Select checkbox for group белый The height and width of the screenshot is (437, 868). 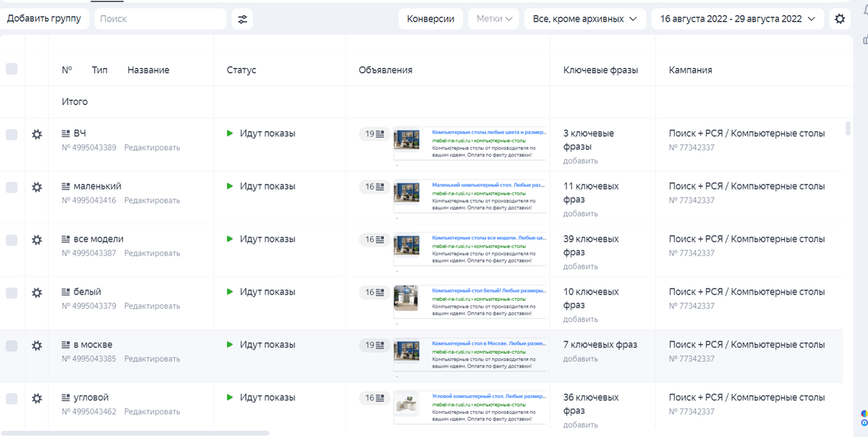coord(12,293)
